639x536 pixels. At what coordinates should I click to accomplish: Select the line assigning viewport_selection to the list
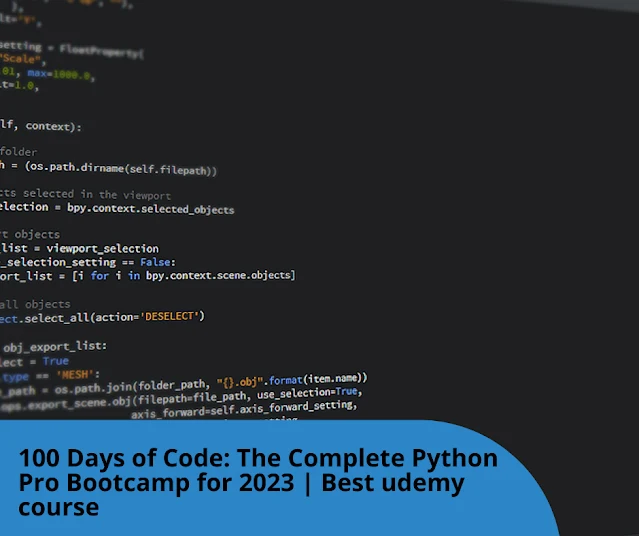pos(79,248)
